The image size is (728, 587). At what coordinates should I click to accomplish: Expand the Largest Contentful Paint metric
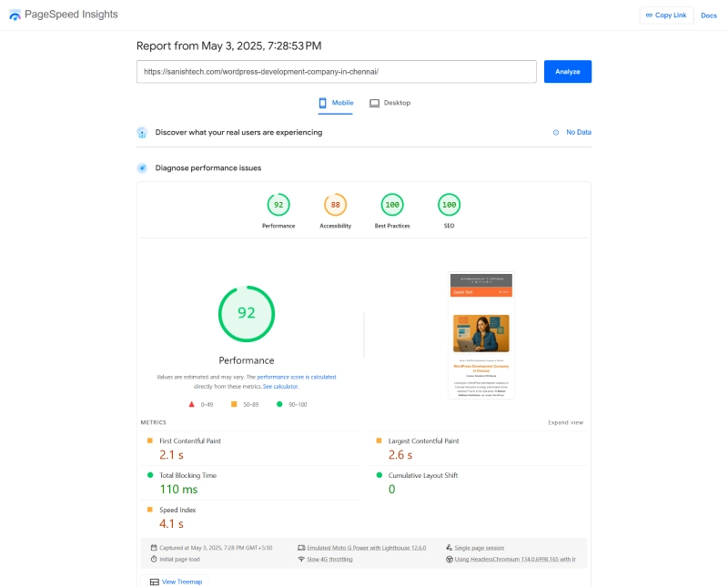423,440
